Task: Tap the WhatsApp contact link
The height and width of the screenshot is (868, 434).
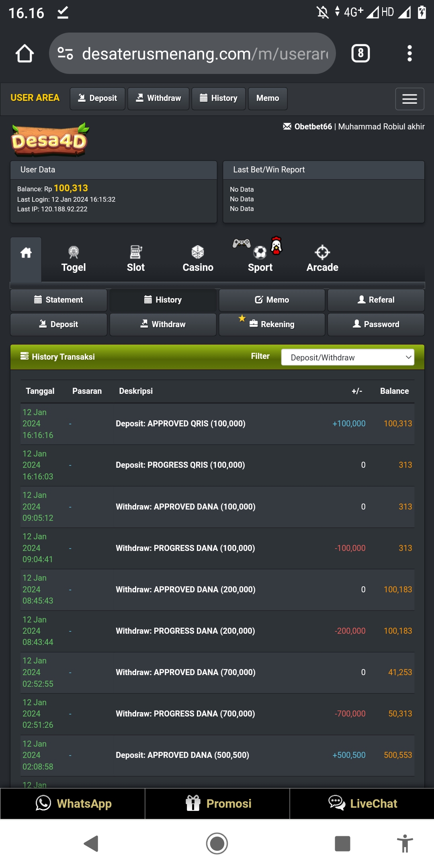Action: coord(73,804)
